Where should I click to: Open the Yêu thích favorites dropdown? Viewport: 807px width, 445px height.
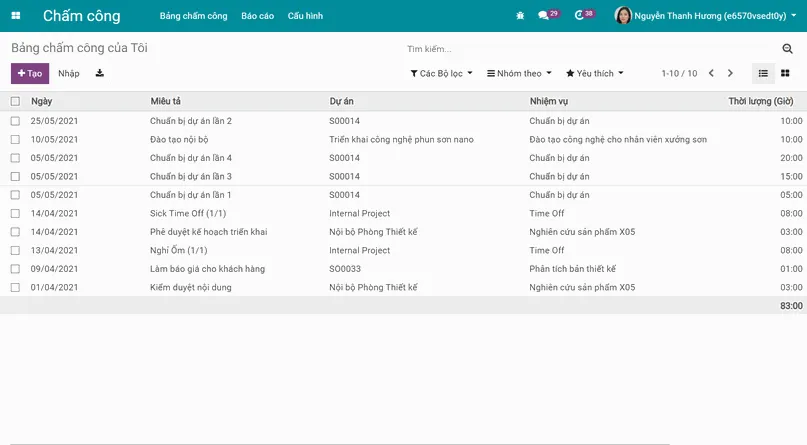[x=595, y=73]
